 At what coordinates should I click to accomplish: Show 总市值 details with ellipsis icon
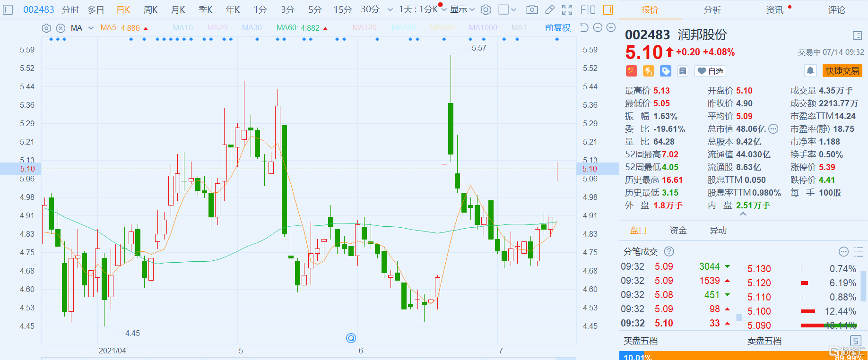[773, 129]
